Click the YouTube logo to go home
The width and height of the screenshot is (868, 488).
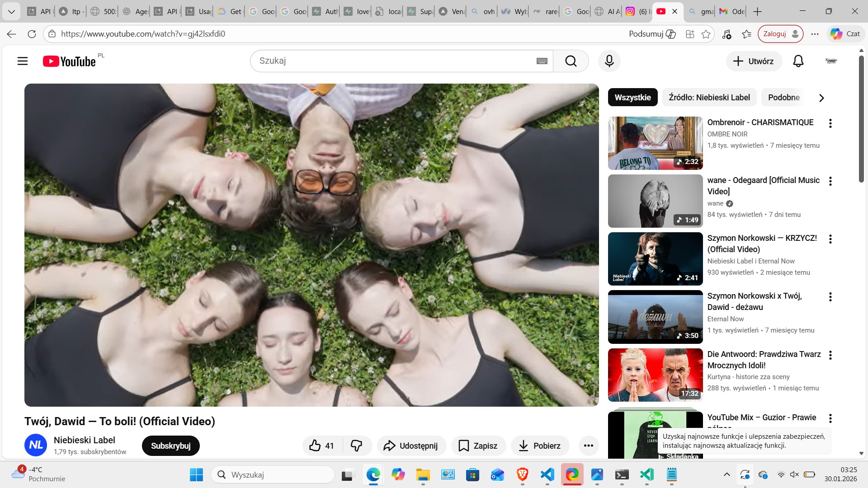(69, 61)
